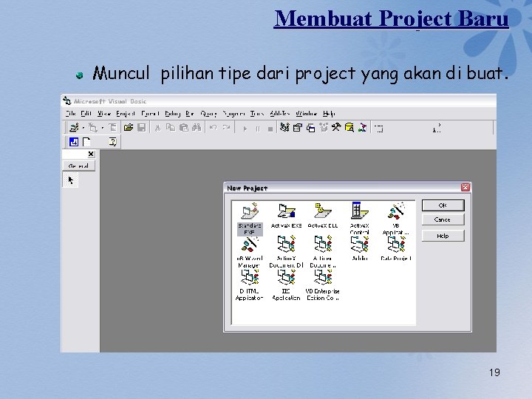Screen dimensions: 532x399
Task: Click the Undo toolbar icon
Action: [x=213, y=128]
